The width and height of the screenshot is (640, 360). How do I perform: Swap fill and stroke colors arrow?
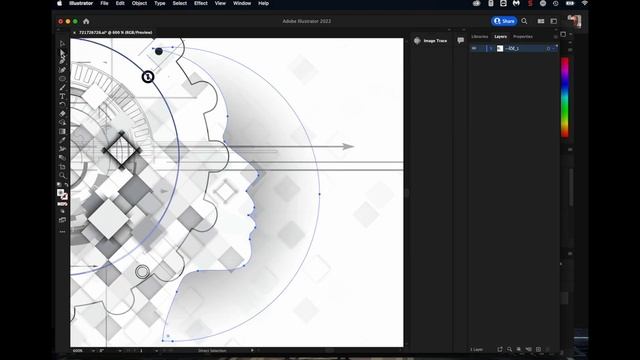coord(66,185)
